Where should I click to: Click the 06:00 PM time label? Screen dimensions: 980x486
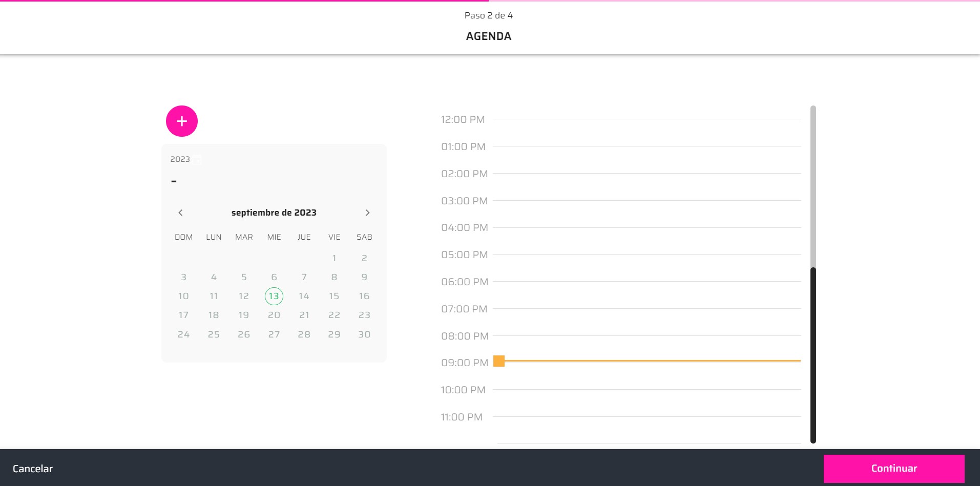464,282
